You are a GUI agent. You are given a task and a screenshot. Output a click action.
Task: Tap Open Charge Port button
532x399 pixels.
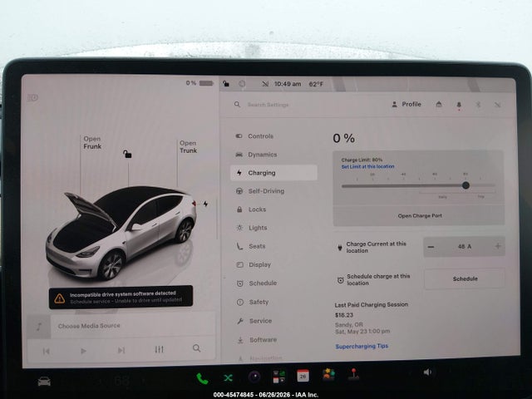tap(420, 215)
